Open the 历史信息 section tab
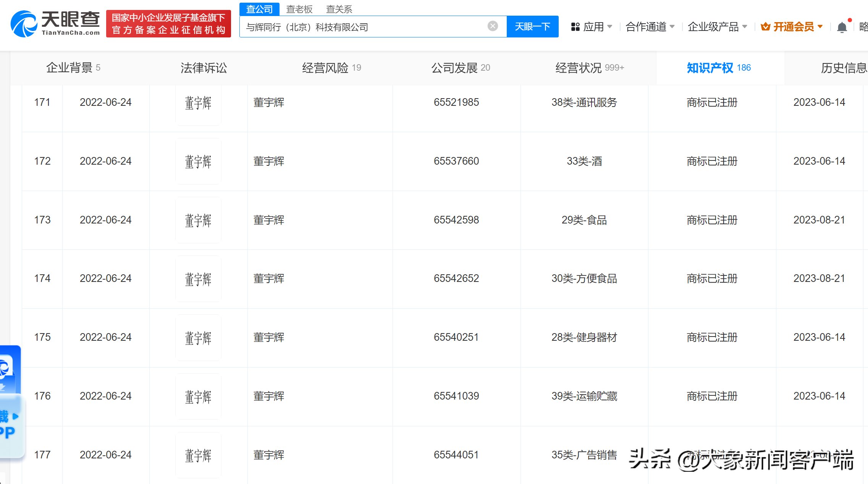Image resolution: width=868 pixels, height=484 pixels. click(x=844, y=68)
